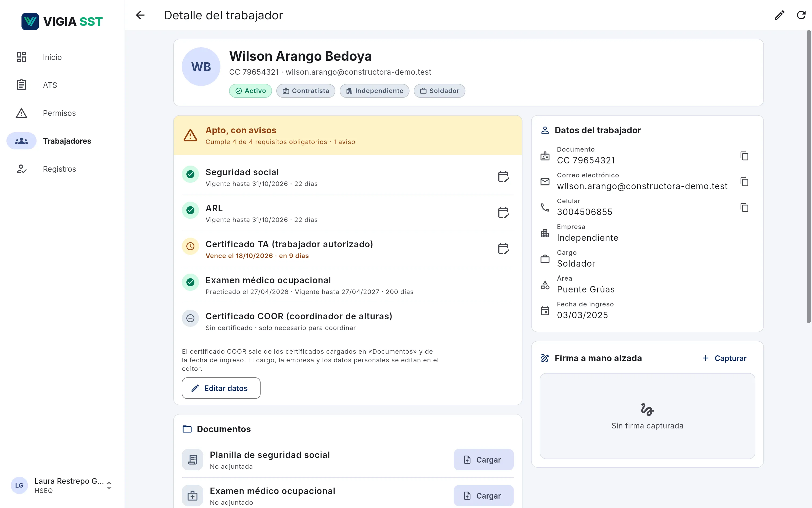Click the Cargo value 'Soldador' in details

[576, 263]
